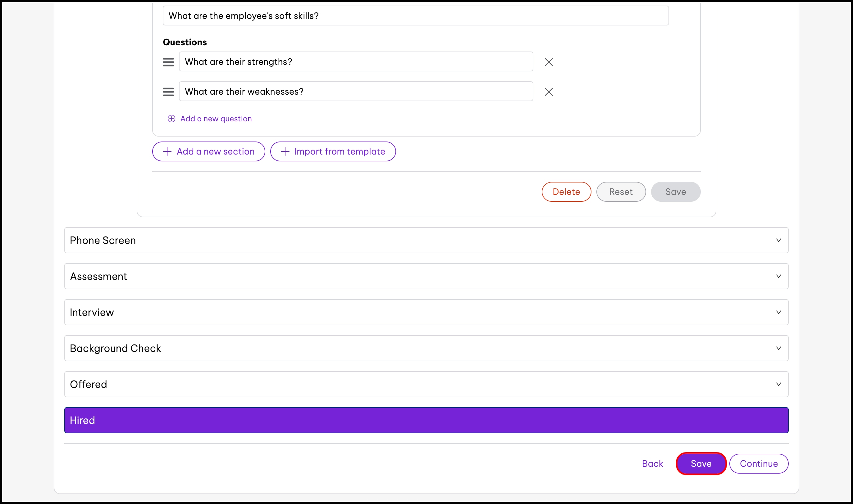Image resolution: width=853 pixels, height=504 pixels.
Task: Remove the 'What are their weaknesses?' question
Action: (x=549, y=92)
